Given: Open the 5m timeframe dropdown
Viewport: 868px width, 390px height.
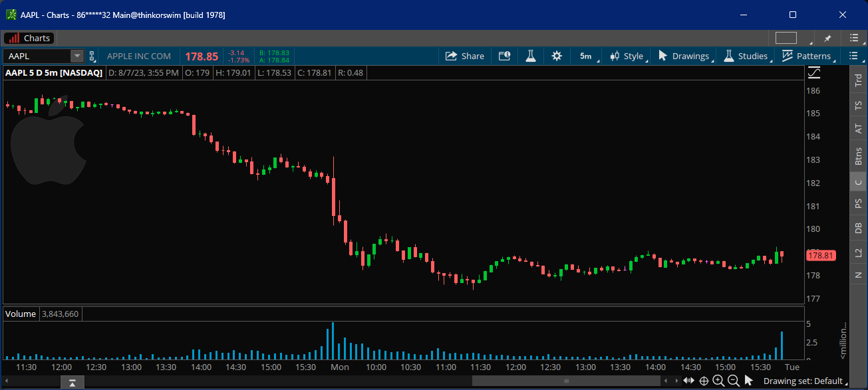Looking at the screenshot, I should pos(586,56).
